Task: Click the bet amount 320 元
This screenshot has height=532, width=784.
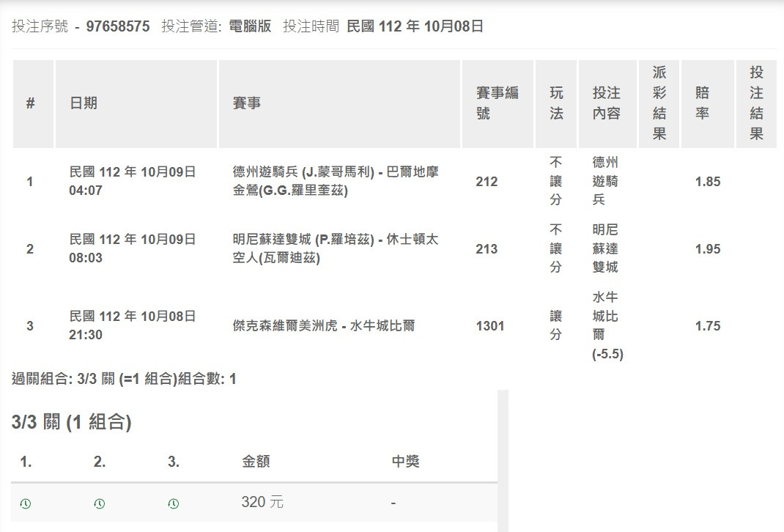Action: coord(262,502)
